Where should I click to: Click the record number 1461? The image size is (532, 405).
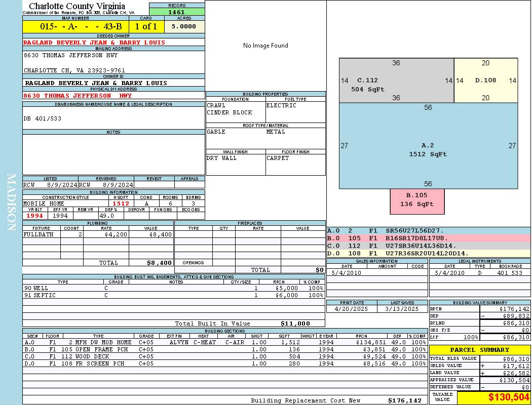(177, 12)
